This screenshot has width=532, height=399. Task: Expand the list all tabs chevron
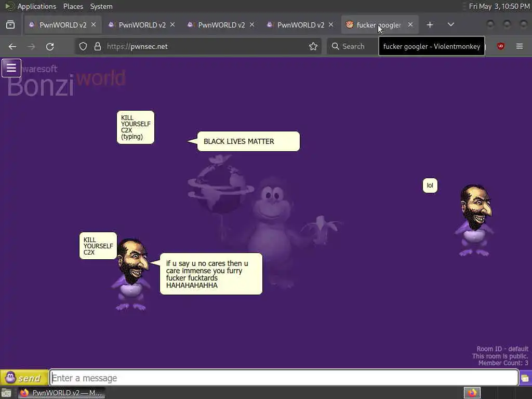pyautogui.click(x=451, y=25)
